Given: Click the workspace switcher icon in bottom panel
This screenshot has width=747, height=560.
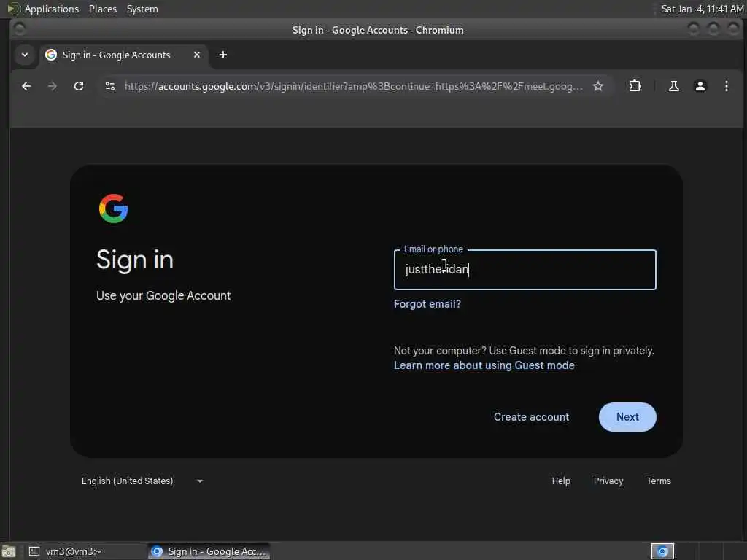Looking at the screenshot, I should click(662, 551).
